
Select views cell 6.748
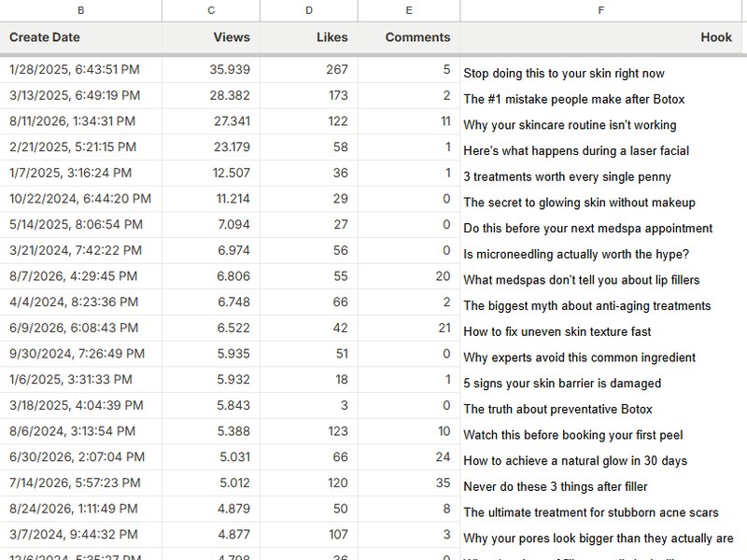point(211,301)
